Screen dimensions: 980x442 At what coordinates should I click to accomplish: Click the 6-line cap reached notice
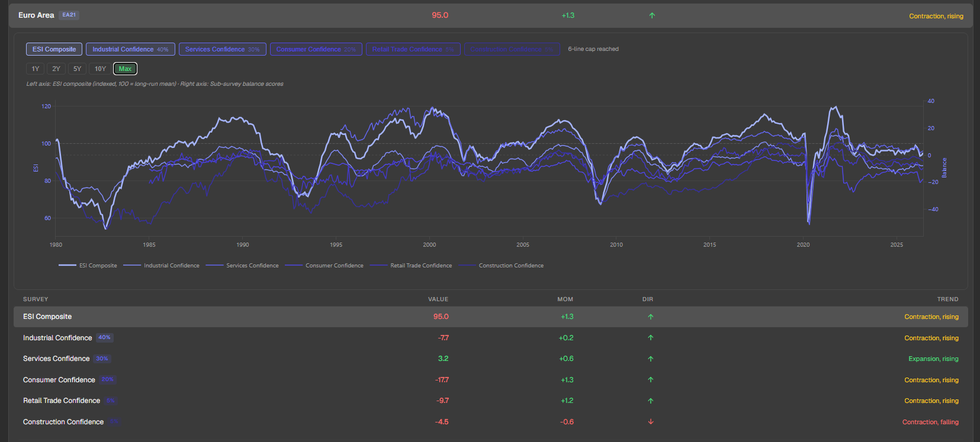tap(593, 49)
